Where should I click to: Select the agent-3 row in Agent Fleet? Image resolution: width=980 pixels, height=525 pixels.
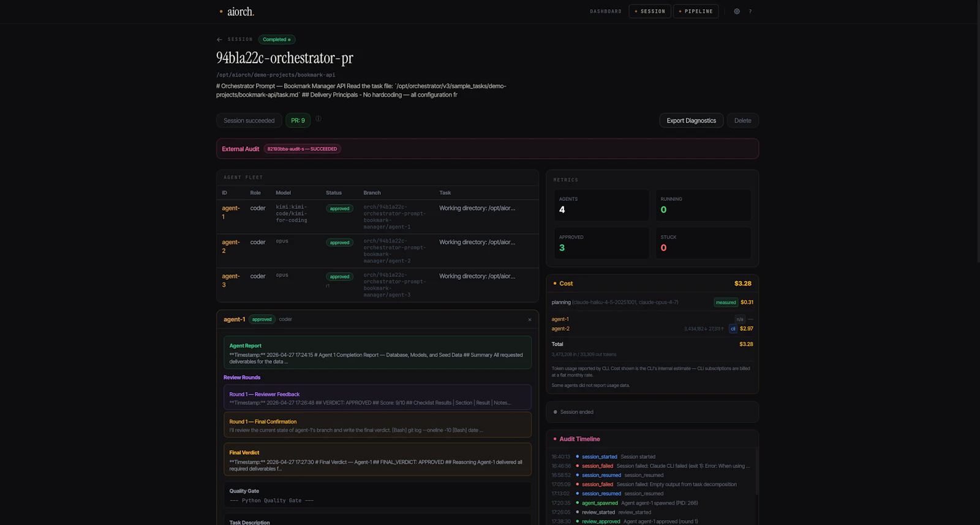[377, 285]
